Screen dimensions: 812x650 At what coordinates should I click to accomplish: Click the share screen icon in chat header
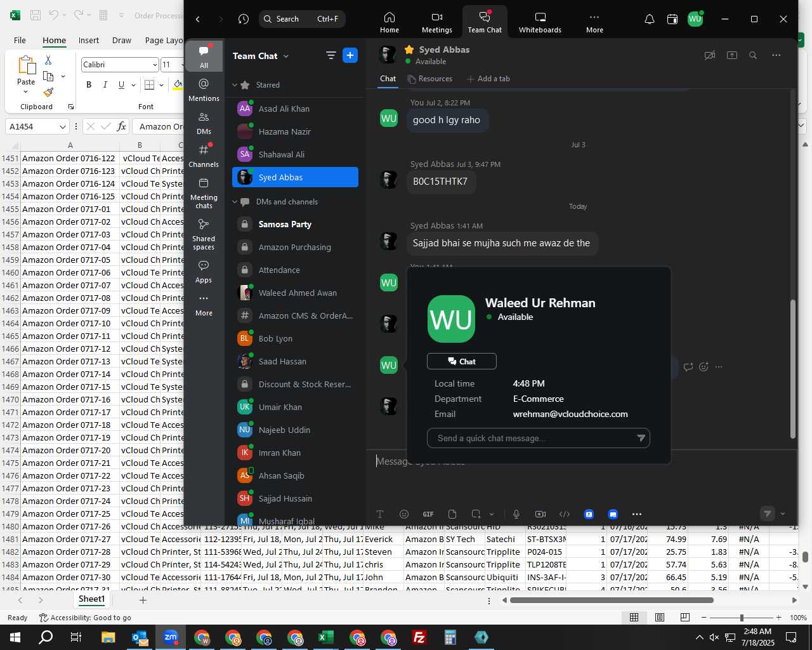coord(732,55)
